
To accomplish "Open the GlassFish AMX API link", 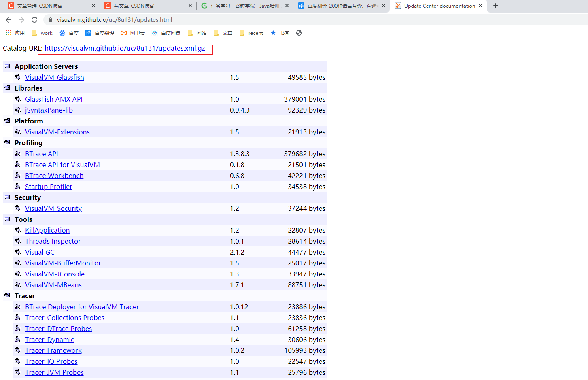I will click(54, 99).
